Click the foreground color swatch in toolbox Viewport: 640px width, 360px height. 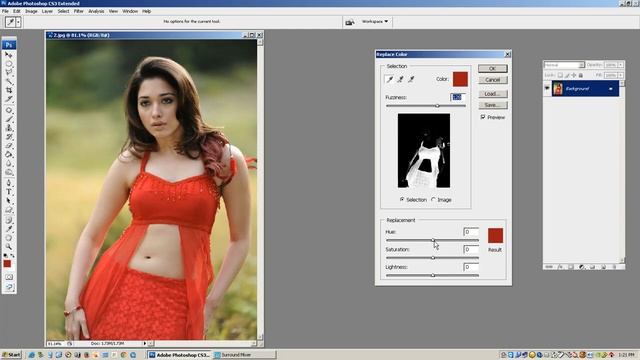click(7, 264)
